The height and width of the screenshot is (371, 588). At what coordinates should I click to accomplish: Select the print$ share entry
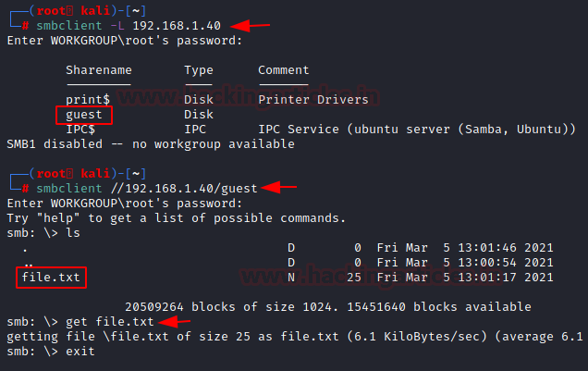(88, 100)
